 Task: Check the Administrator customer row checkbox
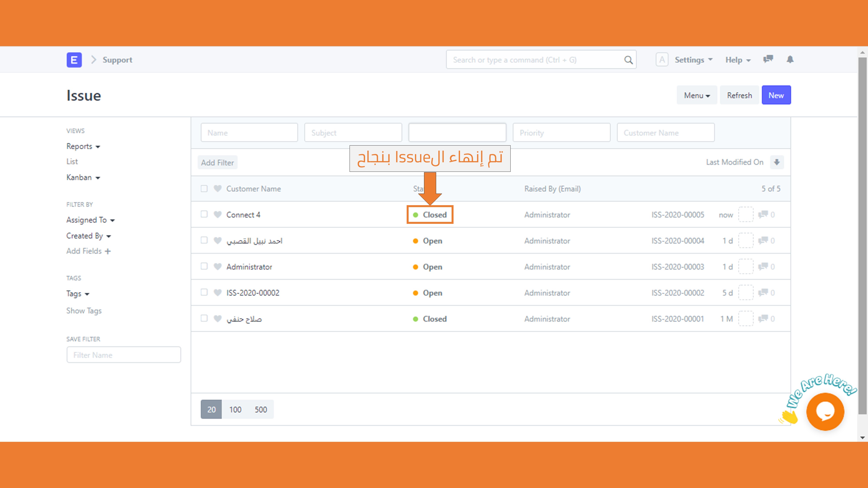(204, 266)
